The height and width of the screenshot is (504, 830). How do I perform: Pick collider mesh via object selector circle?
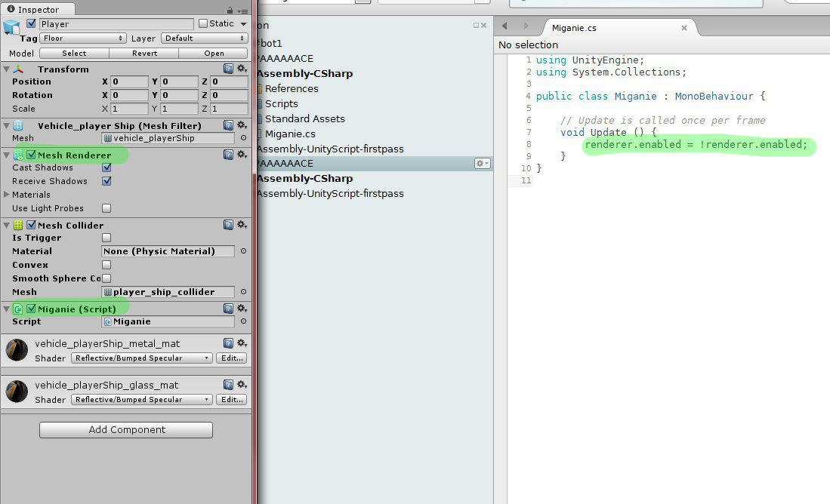click(x=243, y=292)
